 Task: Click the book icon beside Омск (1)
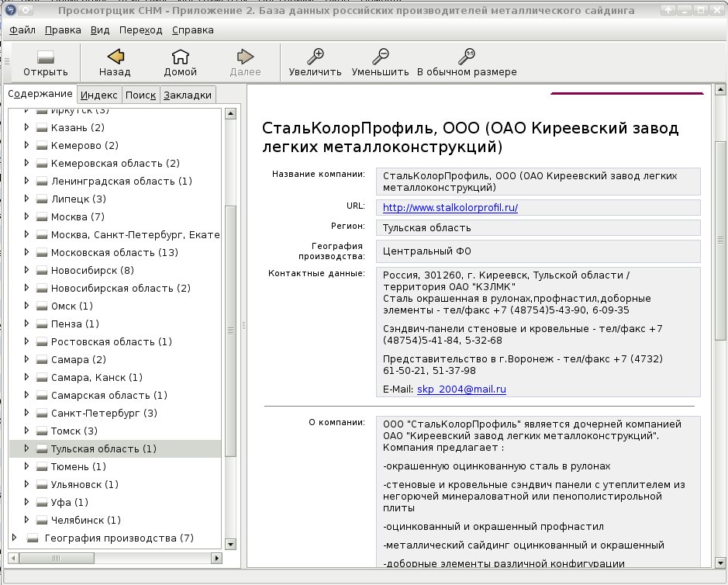42,306
